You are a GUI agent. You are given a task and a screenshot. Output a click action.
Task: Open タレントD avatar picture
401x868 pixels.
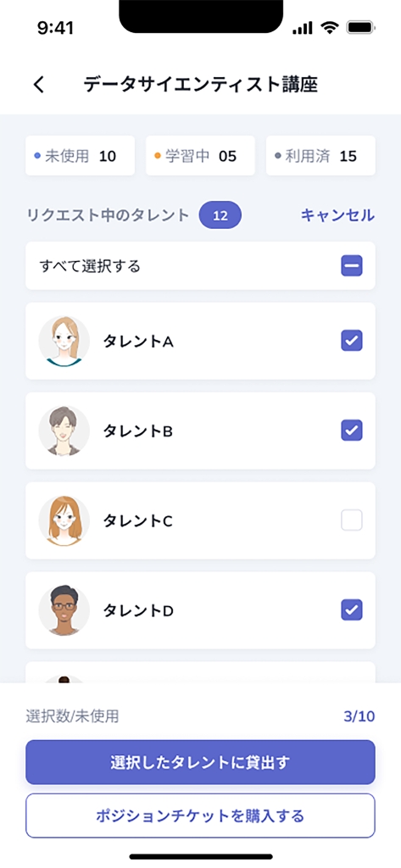(64, 610)
